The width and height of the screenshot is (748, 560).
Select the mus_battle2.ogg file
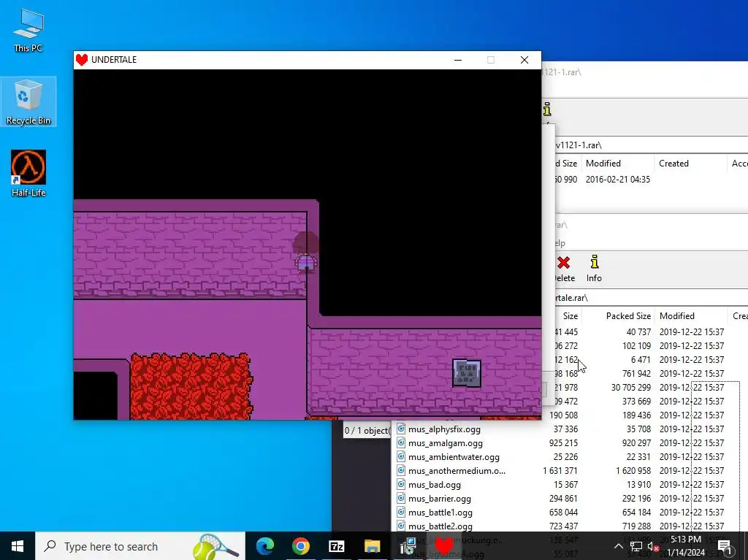(x=440, y=526)
